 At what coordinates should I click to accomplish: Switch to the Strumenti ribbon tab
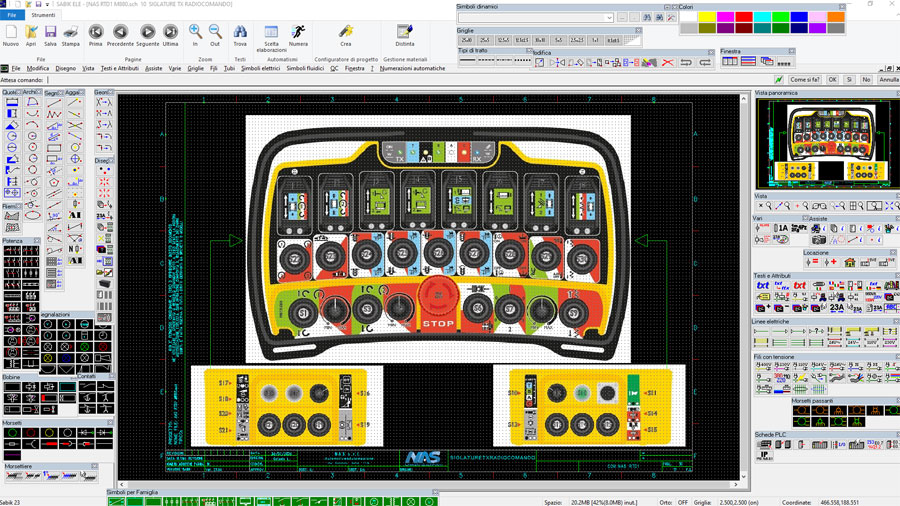(43, 15)
